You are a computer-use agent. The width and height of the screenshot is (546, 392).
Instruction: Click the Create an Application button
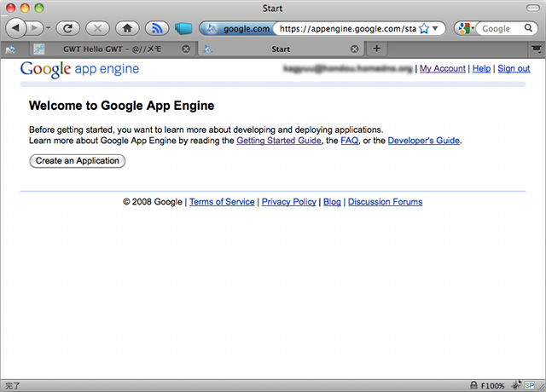click(x=78, y=160)
